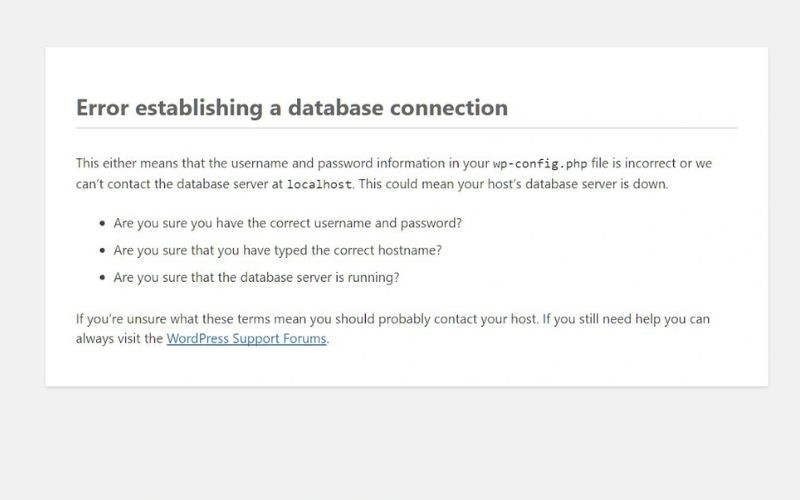This screenshot has width=800, height=500.
Task: Open the WordPress Support Forums link
Action: [x=246, y=339]
